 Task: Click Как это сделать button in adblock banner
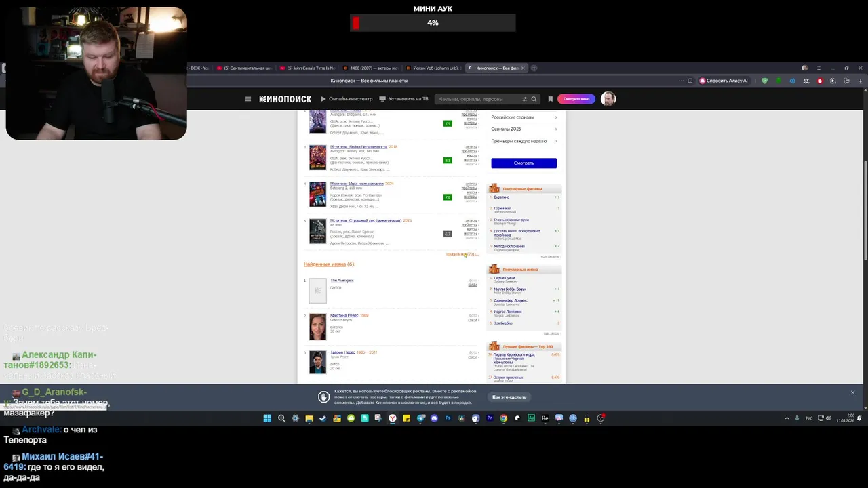point(509,397)
